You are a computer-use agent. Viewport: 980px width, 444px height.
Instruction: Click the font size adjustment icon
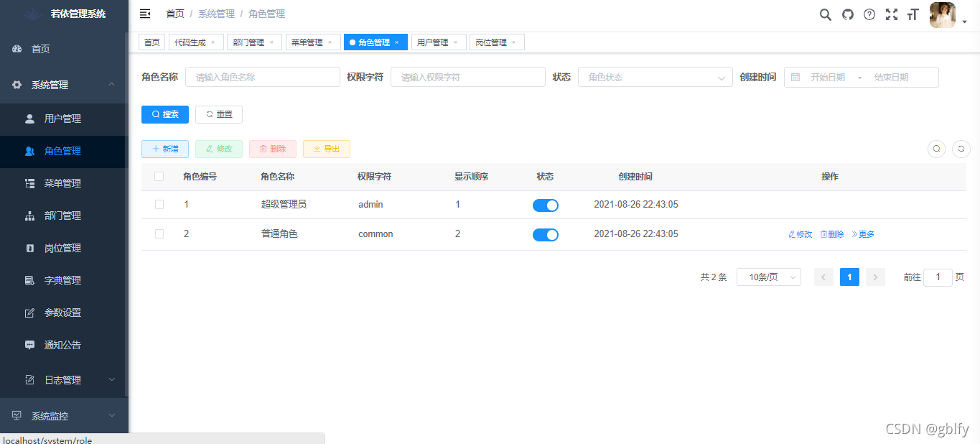[913, 14]
